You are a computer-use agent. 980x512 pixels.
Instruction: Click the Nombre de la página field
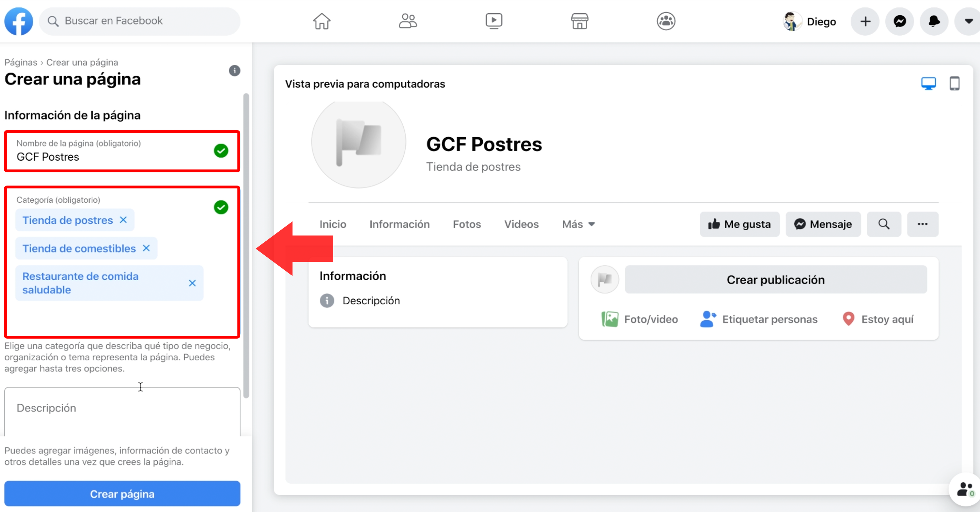(122, 151)
